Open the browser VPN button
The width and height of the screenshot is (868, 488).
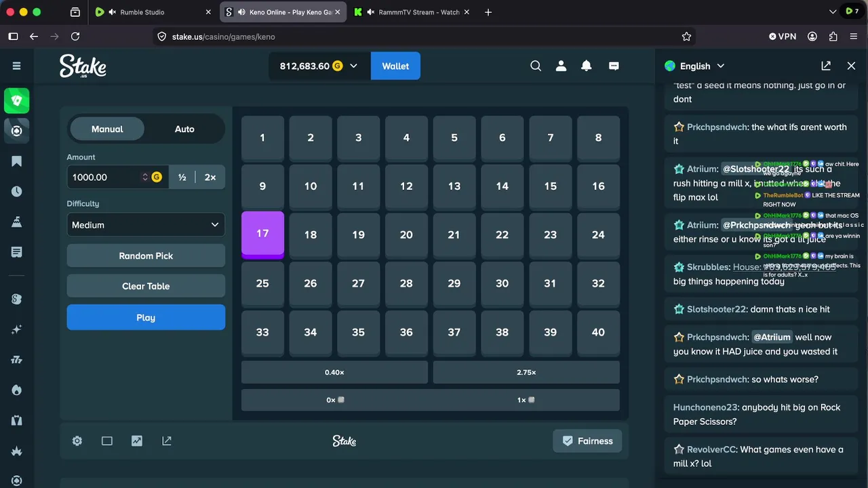tap(783, 37)
